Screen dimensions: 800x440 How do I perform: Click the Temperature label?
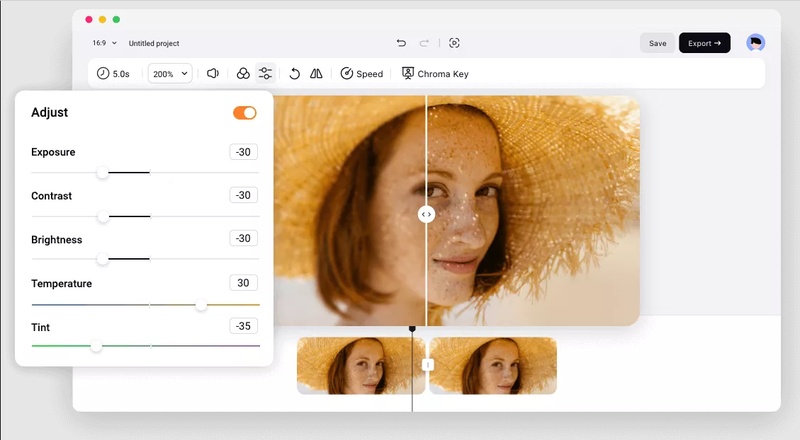(62, 283)
